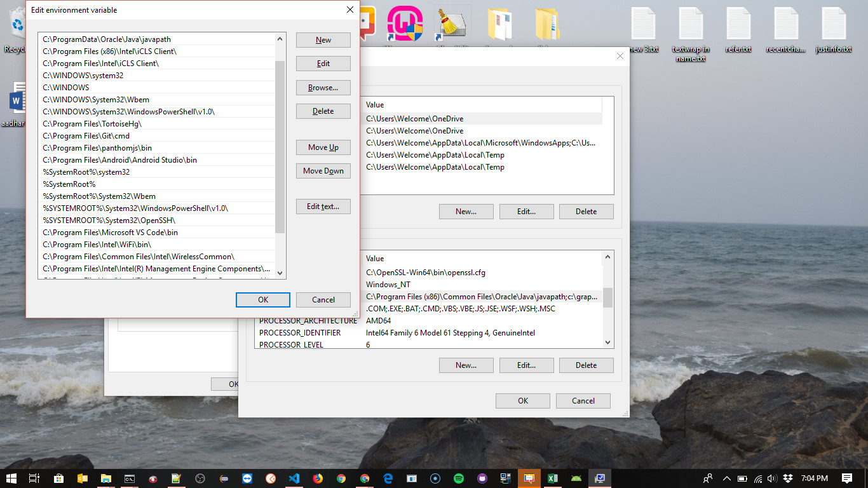Open the volume tray icon
This screenshot has height=488, width=868.
tap(772, 478)
